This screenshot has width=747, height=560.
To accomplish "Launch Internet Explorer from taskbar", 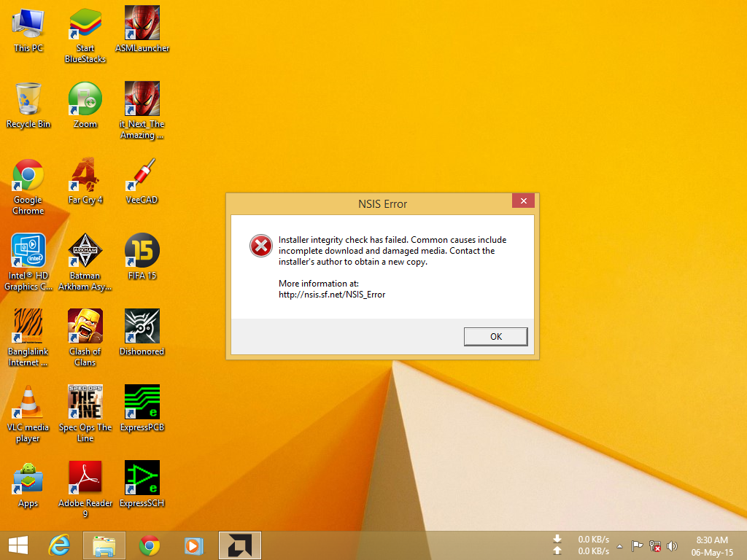I will tap(59, 545).
